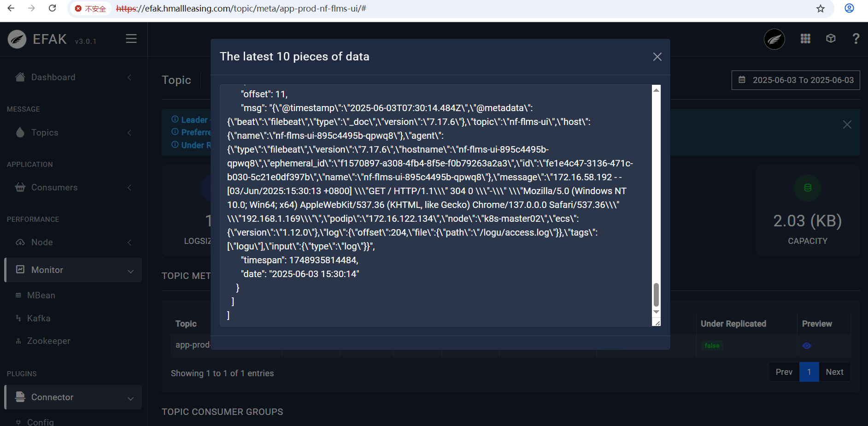Open help question mark icon
Viewport: 868px width, 426px height.
[856, 39]
